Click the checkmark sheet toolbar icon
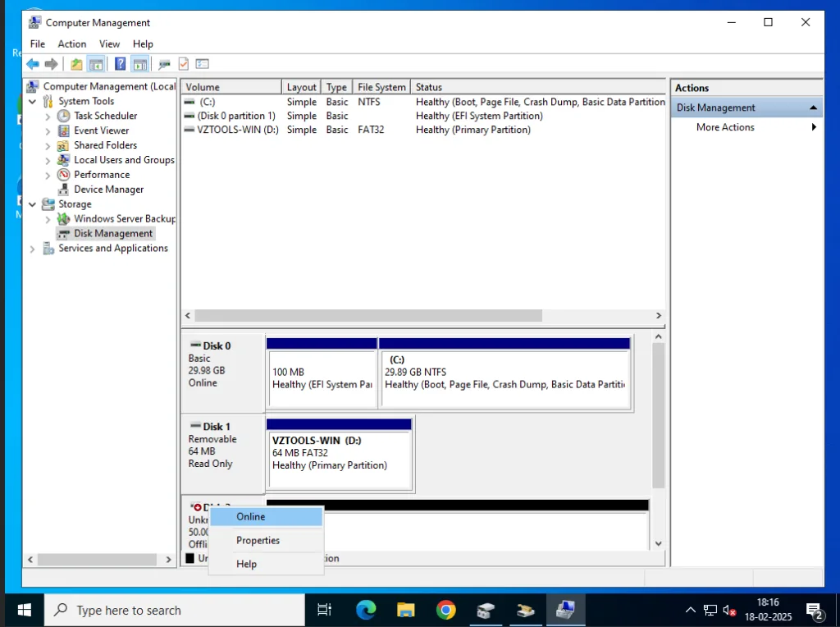The height and width of the screenshot is (627, 840). 184,64
